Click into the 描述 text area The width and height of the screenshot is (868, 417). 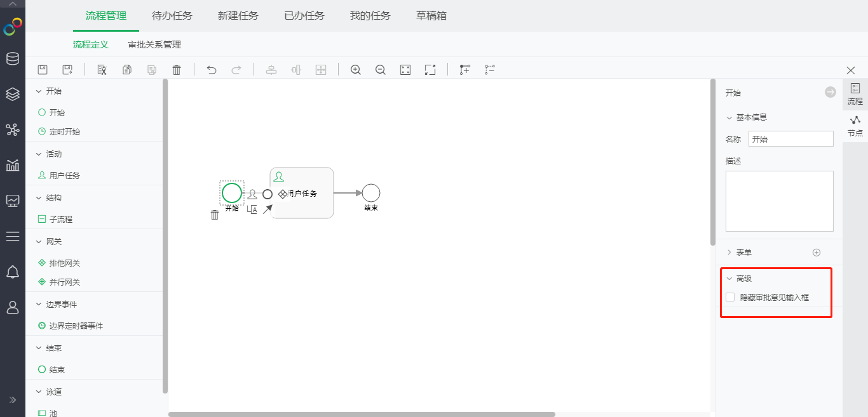[780, 201]
